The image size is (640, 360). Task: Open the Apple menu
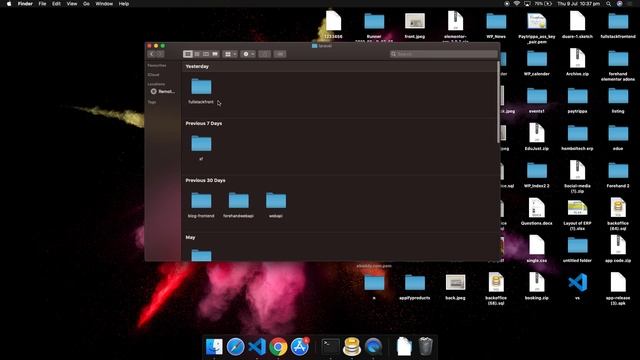coord(9,4)
